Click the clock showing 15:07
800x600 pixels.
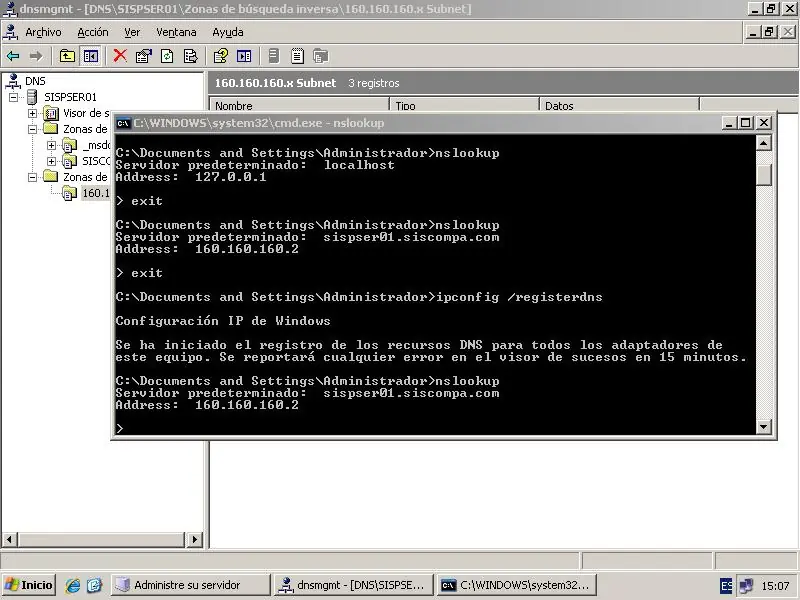(775, 586)
